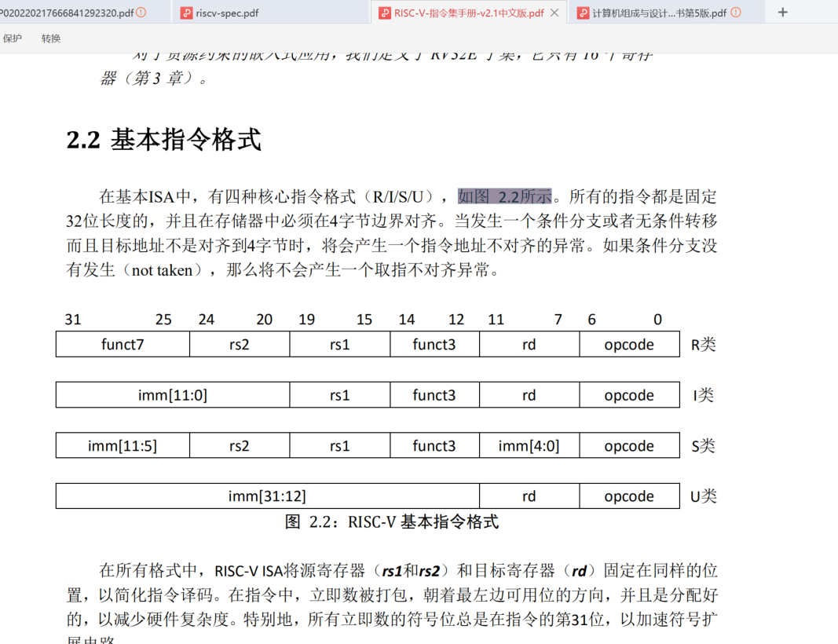Click the rs1 cell in S类 row
The image size is (838, 644).
tap(340, 446)
